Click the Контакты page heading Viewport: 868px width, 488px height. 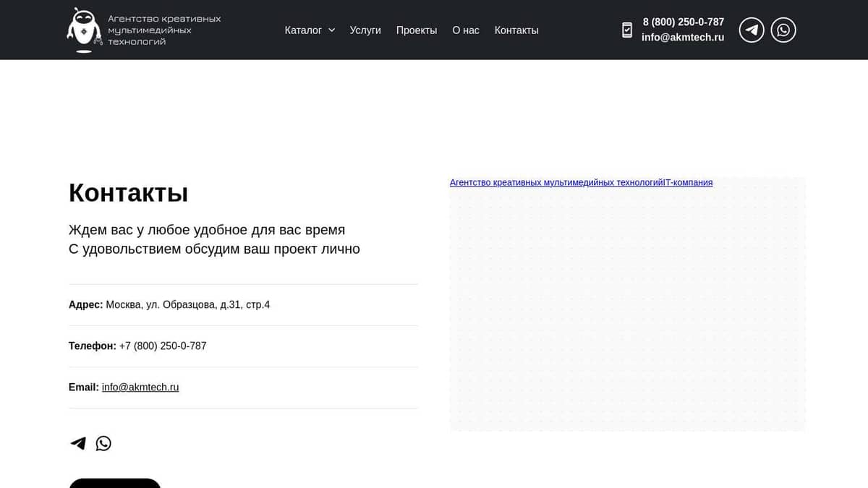pos(129,193)
